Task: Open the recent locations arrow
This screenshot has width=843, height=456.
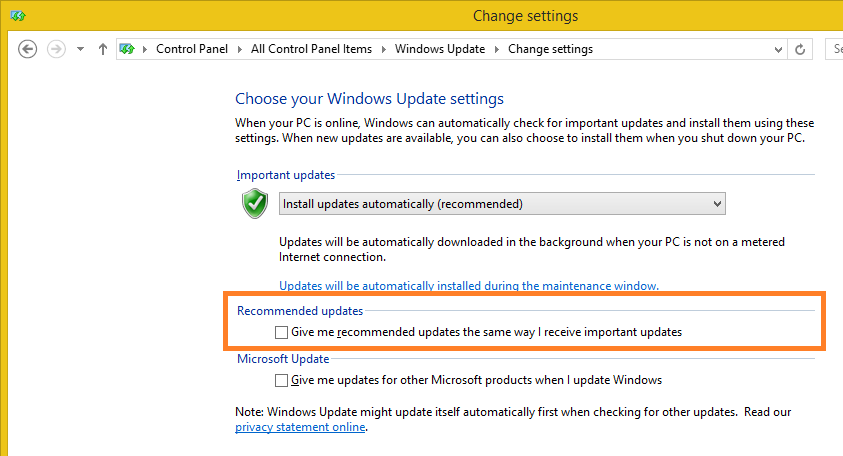Action: [x=81, y=49]
